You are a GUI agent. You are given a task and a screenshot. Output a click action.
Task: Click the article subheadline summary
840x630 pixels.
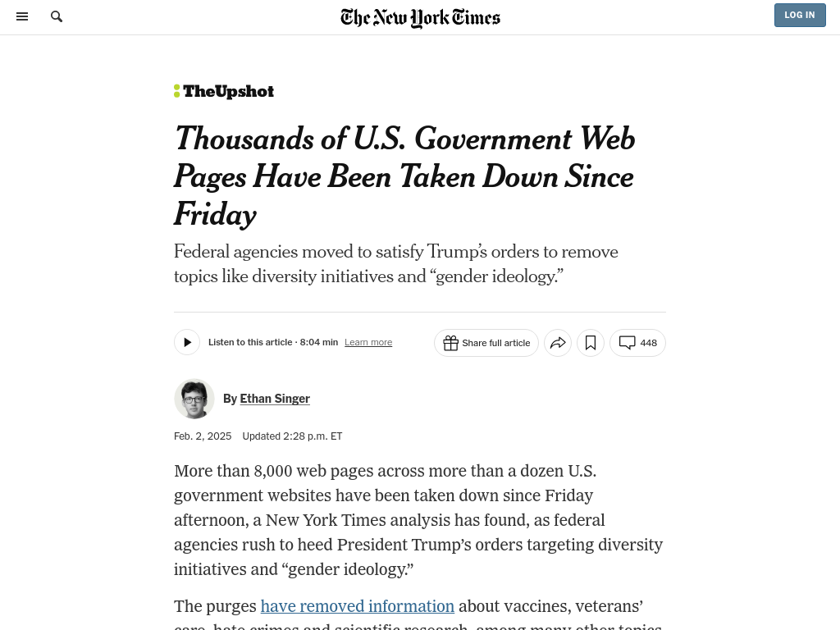click(395, 263)
